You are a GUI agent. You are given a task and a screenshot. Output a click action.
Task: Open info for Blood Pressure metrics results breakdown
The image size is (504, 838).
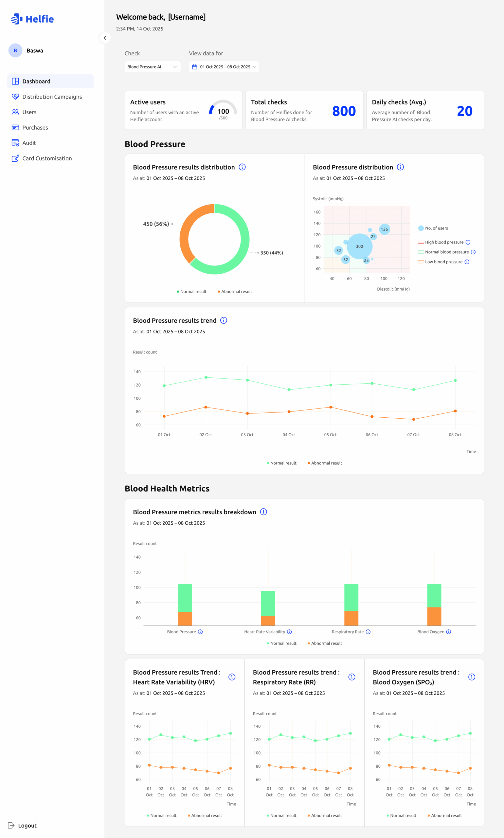[x=263, y=512]
